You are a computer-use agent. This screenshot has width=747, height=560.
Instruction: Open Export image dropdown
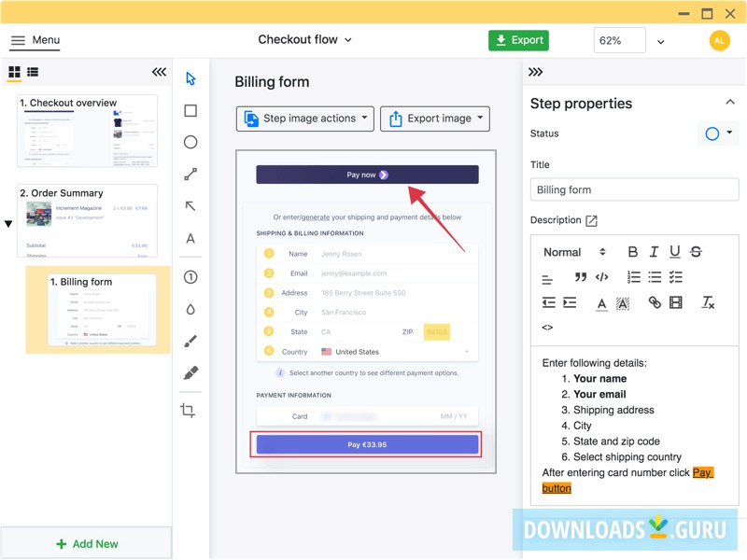tap(435, 119)
